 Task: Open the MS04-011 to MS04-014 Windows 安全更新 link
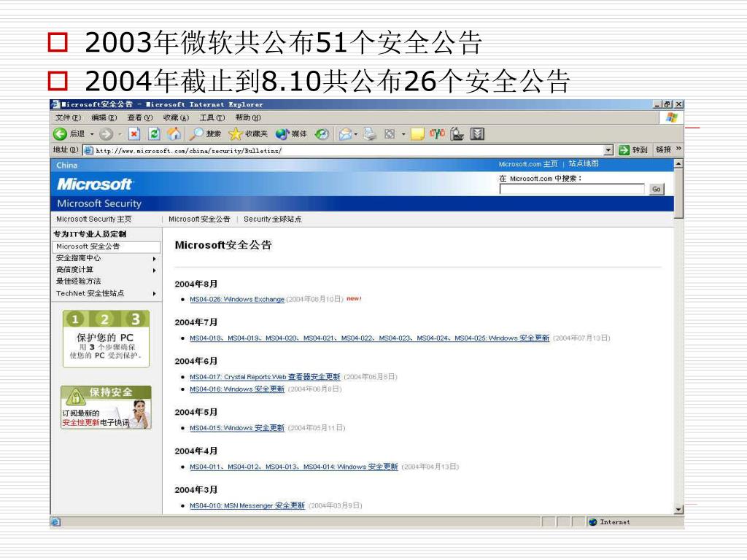293,467
